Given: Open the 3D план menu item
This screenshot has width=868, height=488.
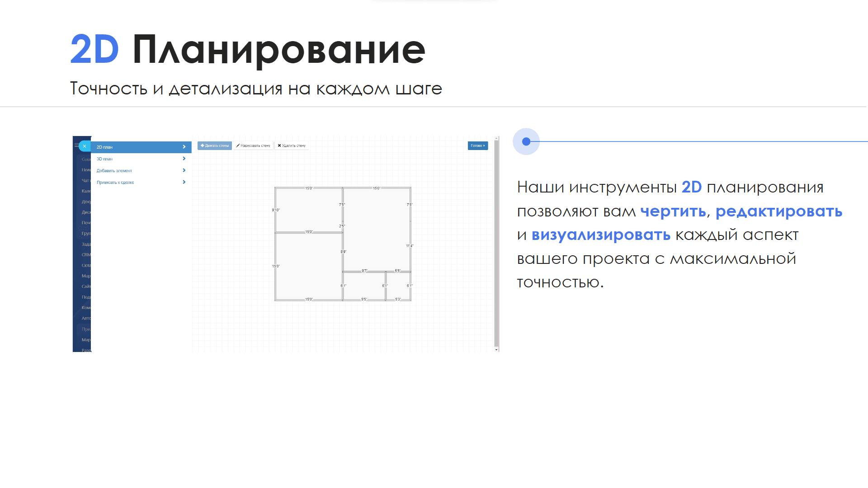Looking at the screenshot, I should click(141, 159).
